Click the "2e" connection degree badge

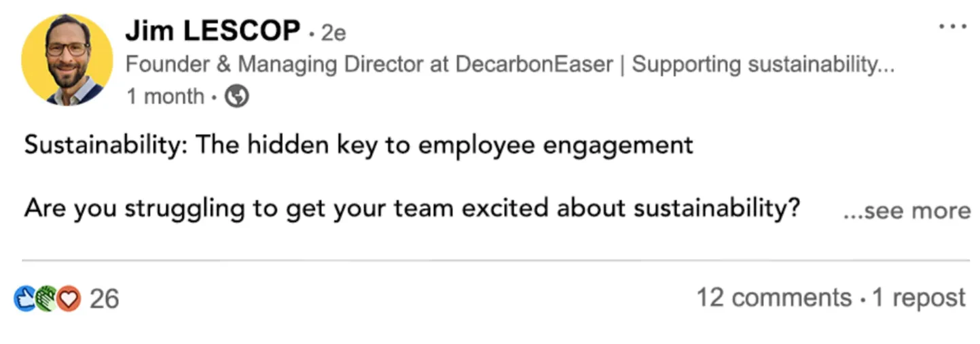tap(333, 33)
